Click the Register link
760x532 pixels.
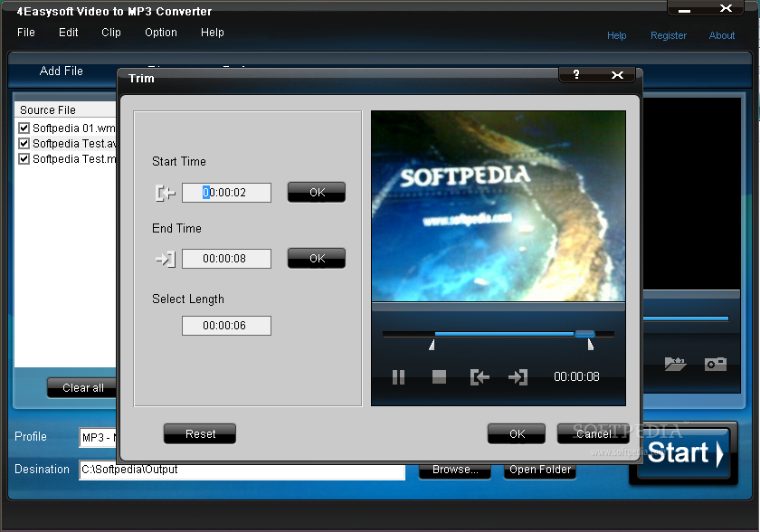[669, 35]
